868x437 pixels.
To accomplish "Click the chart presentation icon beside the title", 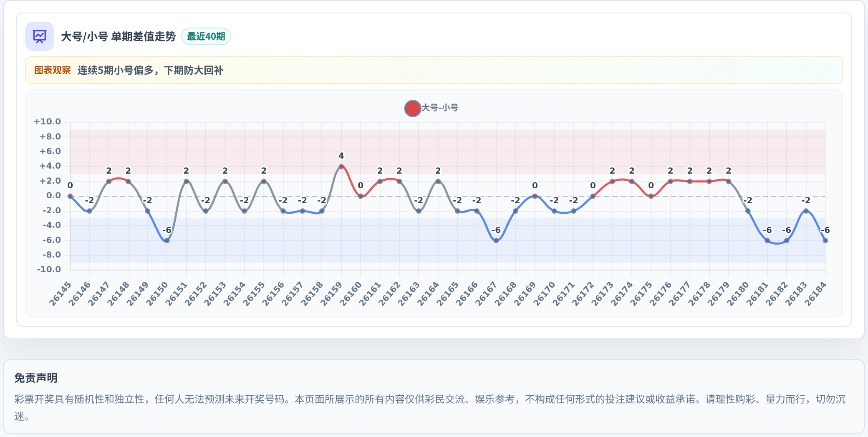I will click(40, 36).
